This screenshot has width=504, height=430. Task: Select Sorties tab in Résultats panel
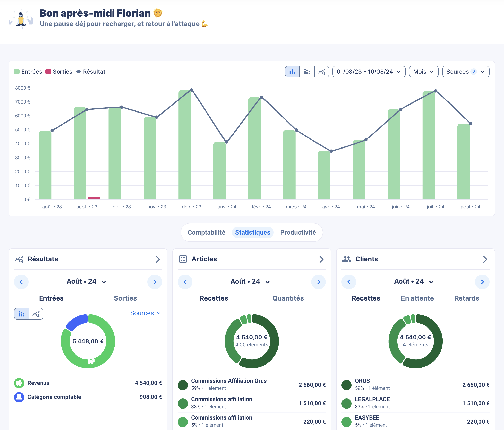125,298
